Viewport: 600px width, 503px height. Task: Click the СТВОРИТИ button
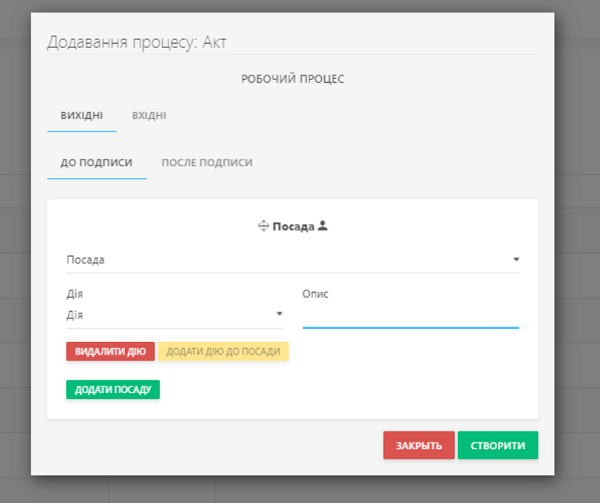point(497,445)
